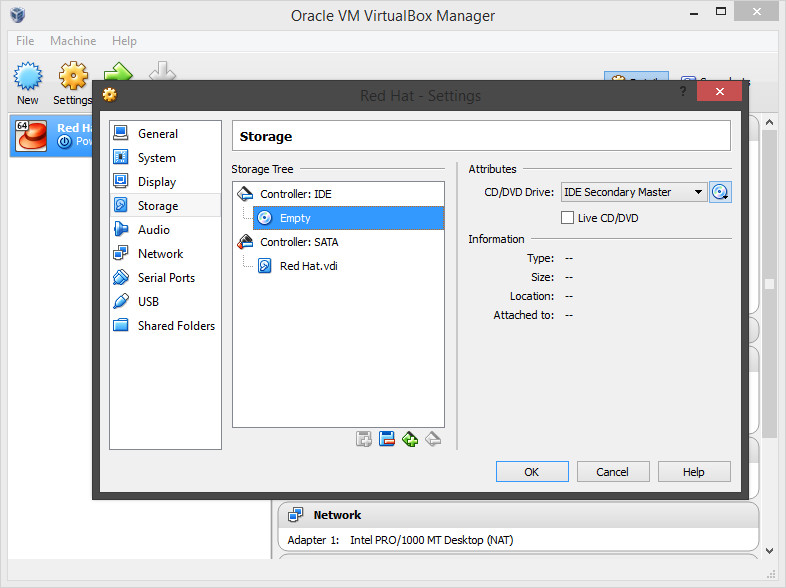The height and width of the screenshot is (588, 786).
Task: Click the settings dialog gear title icon
Action: click(110, 95)
